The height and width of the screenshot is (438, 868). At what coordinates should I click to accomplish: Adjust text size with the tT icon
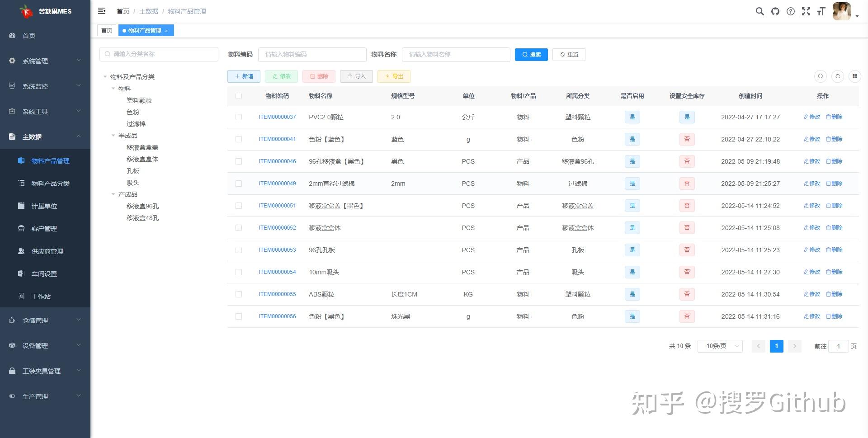(821, 11)
